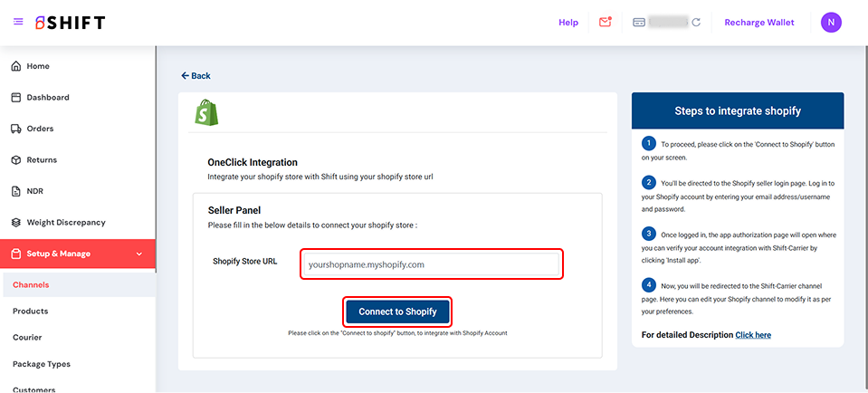This screenshot has width=868, height=393.
Task: Open Dashboard from the sidebar
Action: (x=47, y=98)
